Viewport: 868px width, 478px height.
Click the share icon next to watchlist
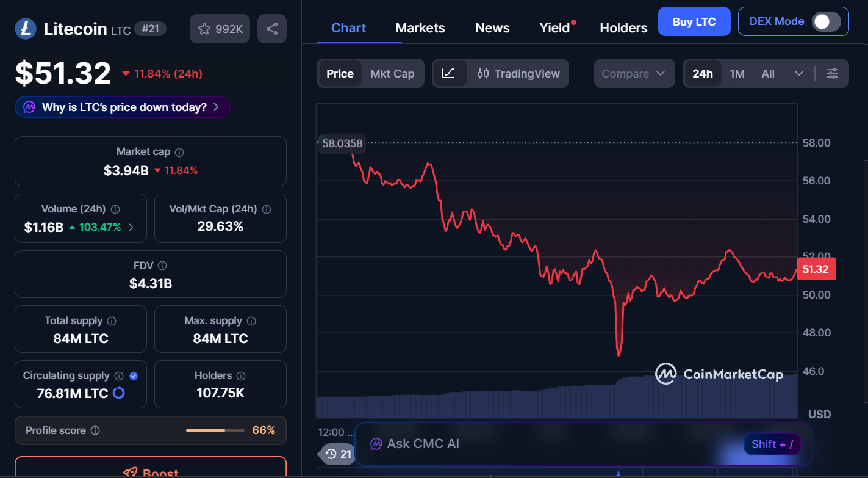272,29
